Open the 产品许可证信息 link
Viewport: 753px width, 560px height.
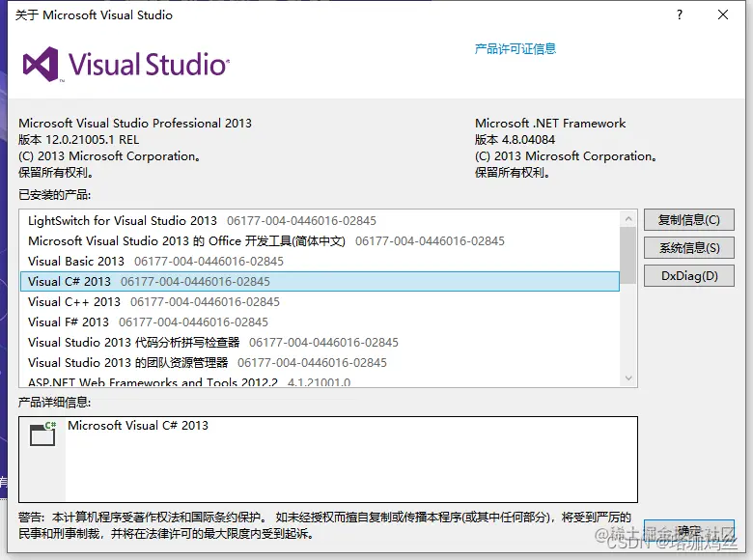coord(516,48)
